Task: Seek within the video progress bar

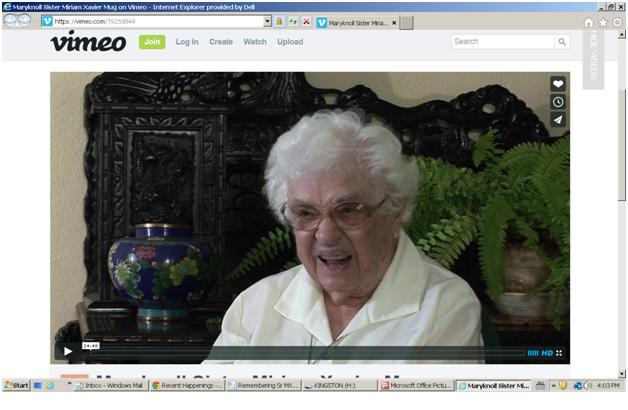Action: click(x=308, y=353)
